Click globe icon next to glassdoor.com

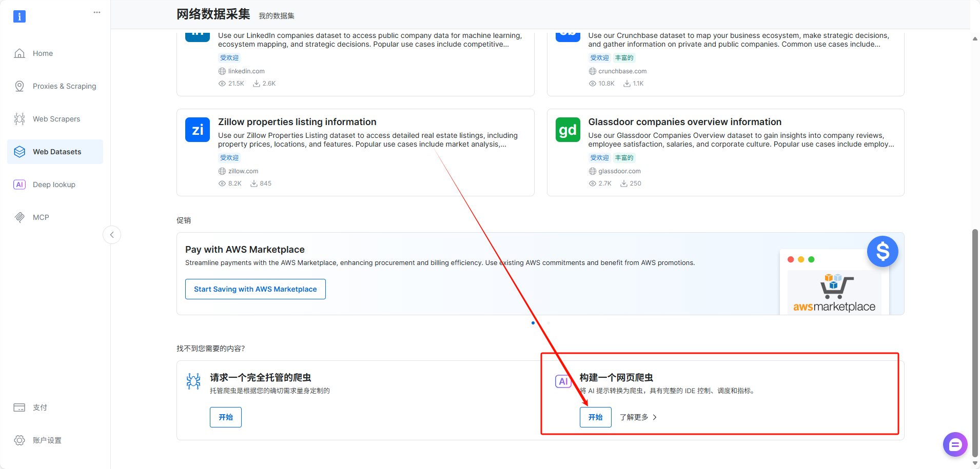(x=593, y=171)
